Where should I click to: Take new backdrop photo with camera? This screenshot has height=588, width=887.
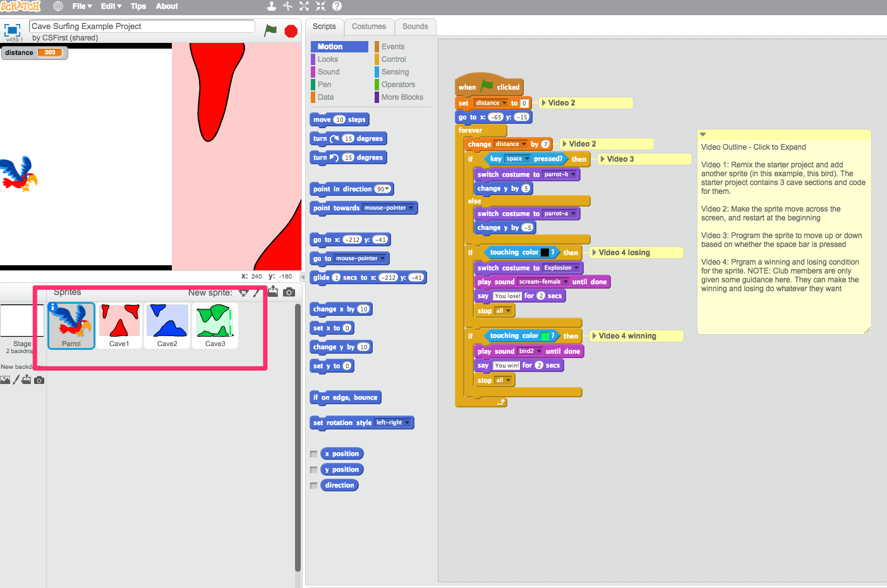tap(39, 380)
